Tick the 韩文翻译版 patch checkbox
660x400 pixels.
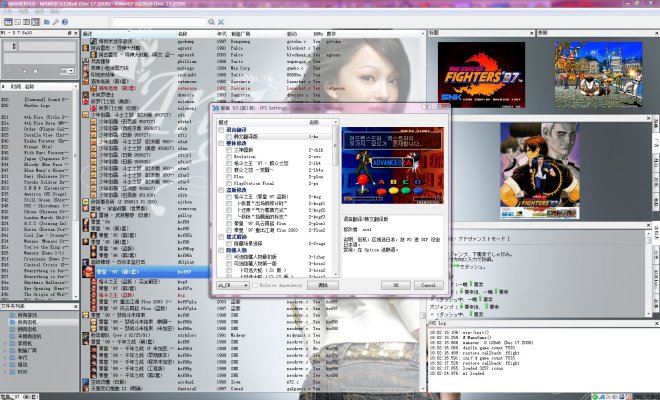pos(229,137)
